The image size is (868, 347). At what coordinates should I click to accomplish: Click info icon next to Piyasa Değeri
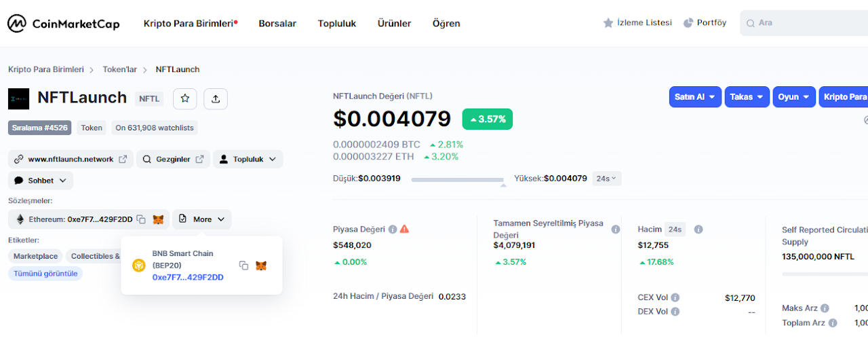point(393,229)
